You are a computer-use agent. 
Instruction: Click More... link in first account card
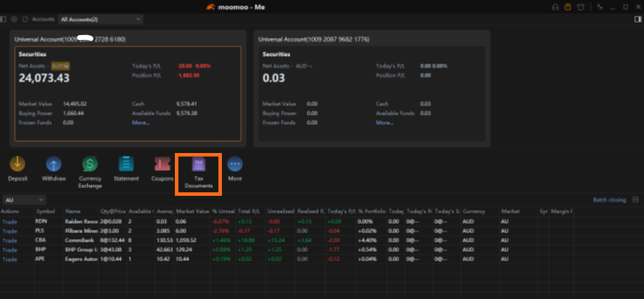(x=141, y=122)
